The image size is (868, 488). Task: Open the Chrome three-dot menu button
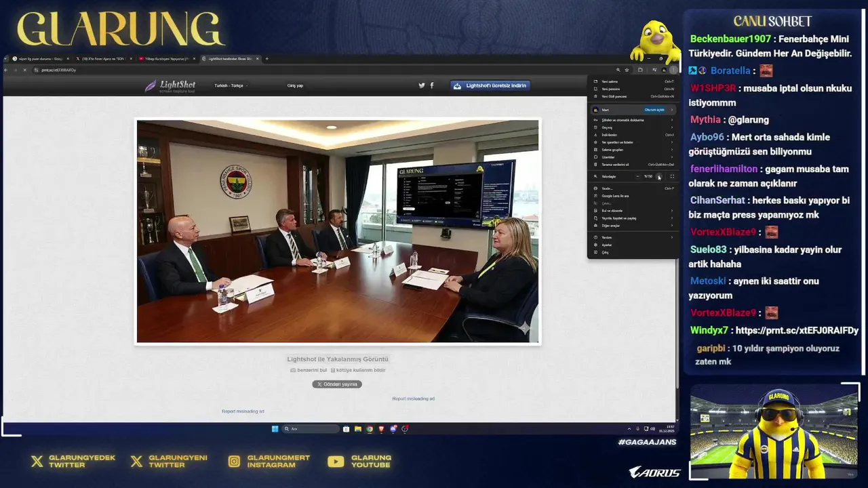673,70
